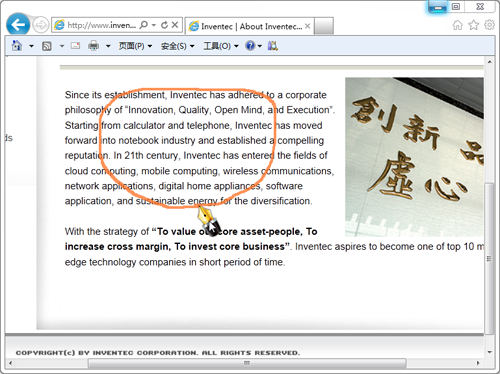The width and height of the screenshot is (500, 374).
Task: Click the words "Innovation, Quality, Open Mind"
Action: pyautogui.click(x=196, y=110)
